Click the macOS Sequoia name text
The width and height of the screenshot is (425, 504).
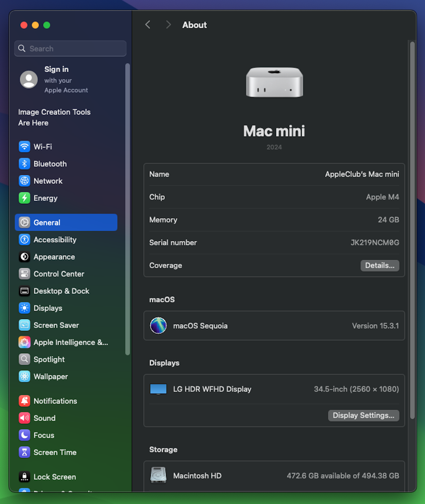tap(200, 326)
